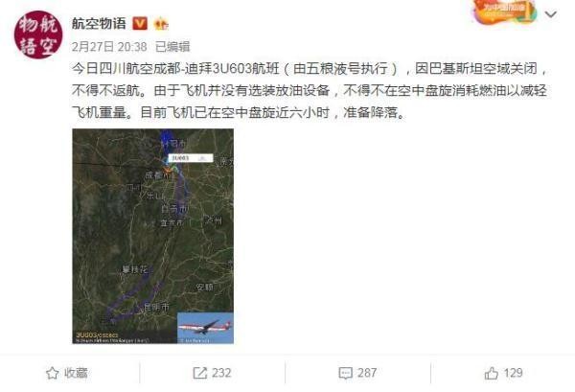Open the 航空物语 profile avatar
The width and height of the screenshot is (575, 392).
38,35
